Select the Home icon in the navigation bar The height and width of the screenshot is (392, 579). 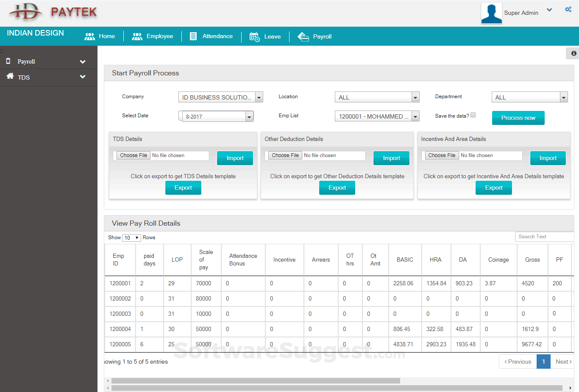tap(89, 36)
